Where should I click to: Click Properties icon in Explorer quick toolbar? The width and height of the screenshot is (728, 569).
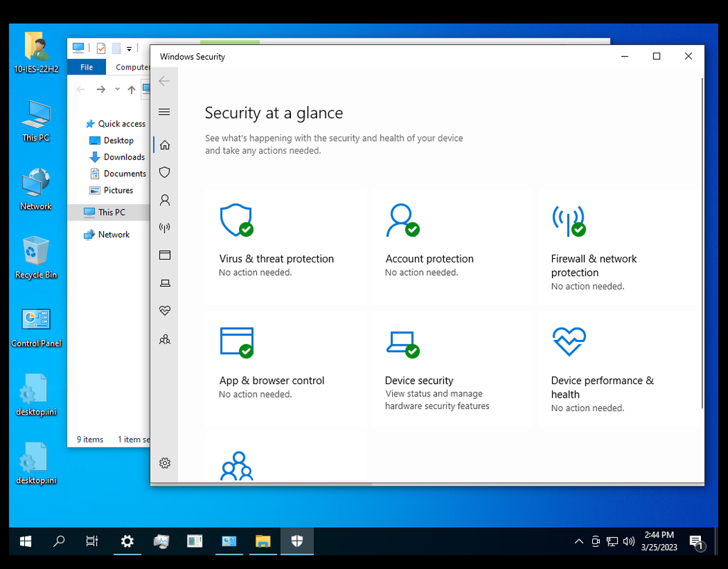point(101,48)
